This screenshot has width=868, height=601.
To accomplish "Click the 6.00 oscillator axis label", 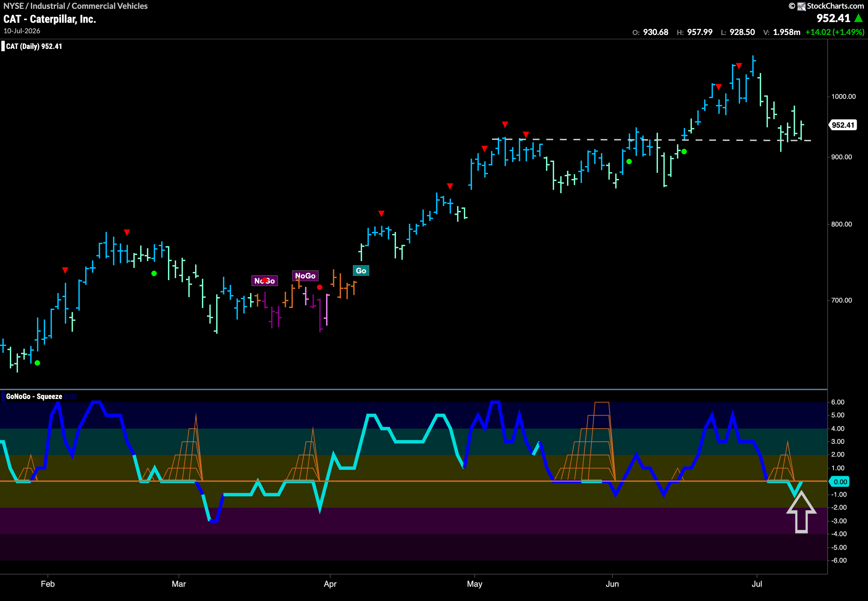I will coord(837,402).
